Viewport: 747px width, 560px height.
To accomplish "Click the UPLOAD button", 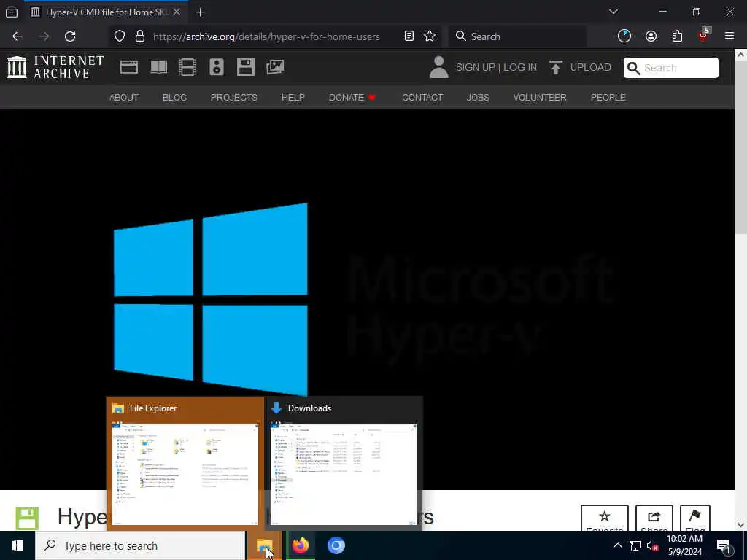I will pyautogui.click(x=580, y=68).
